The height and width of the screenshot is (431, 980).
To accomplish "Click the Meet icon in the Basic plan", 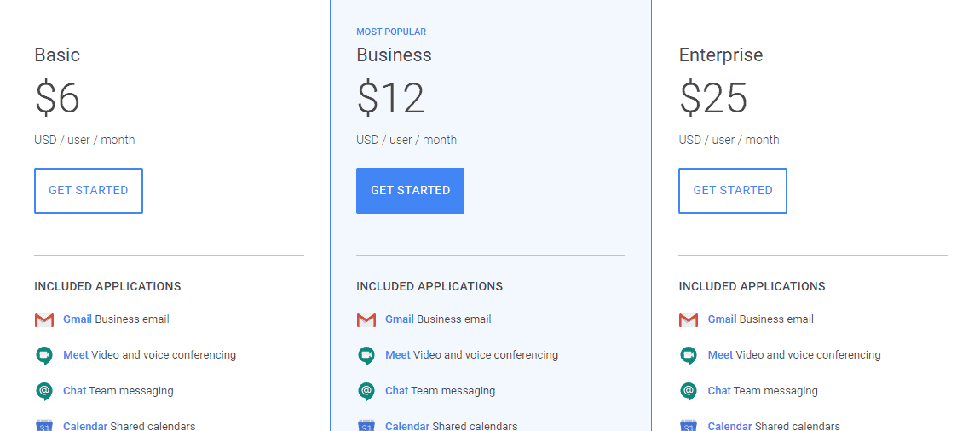I will [44, 356].
